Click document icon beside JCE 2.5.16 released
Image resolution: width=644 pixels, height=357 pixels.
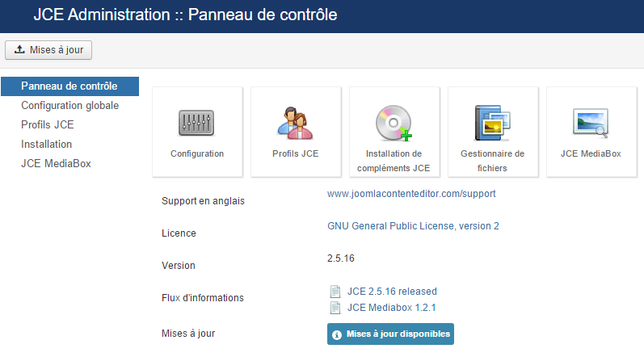(x=335, y=292)
